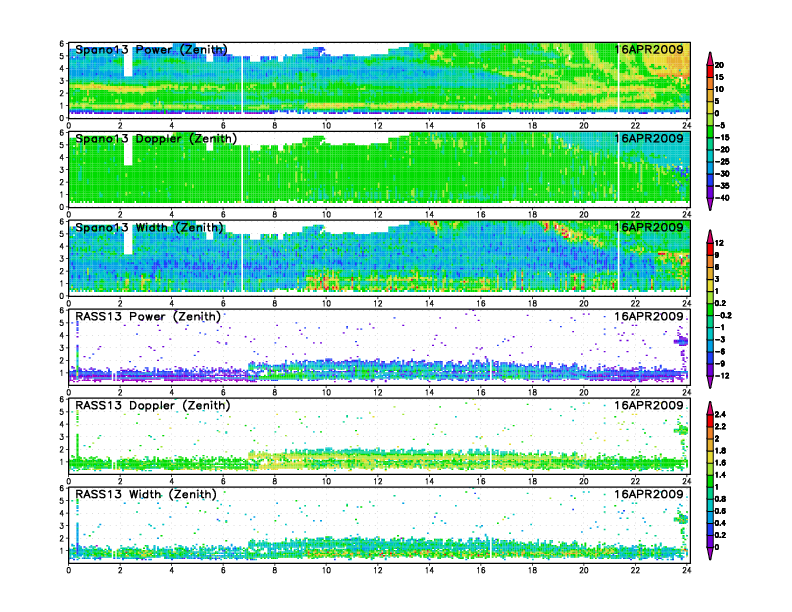792x612 pixels.
Task: Click the "RASS13 Doppler (Zenith)" panel title
Action: click(x=153, y=405)
